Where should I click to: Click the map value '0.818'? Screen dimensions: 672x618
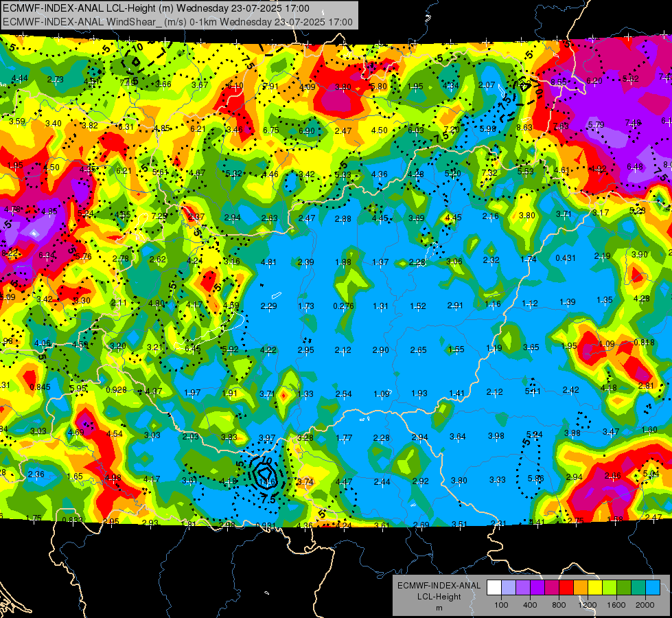(644, 342)
